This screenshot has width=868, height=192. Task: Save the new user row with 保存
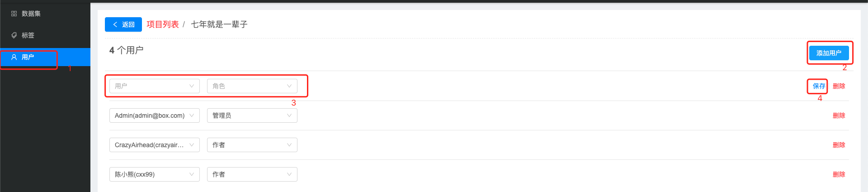819,86
